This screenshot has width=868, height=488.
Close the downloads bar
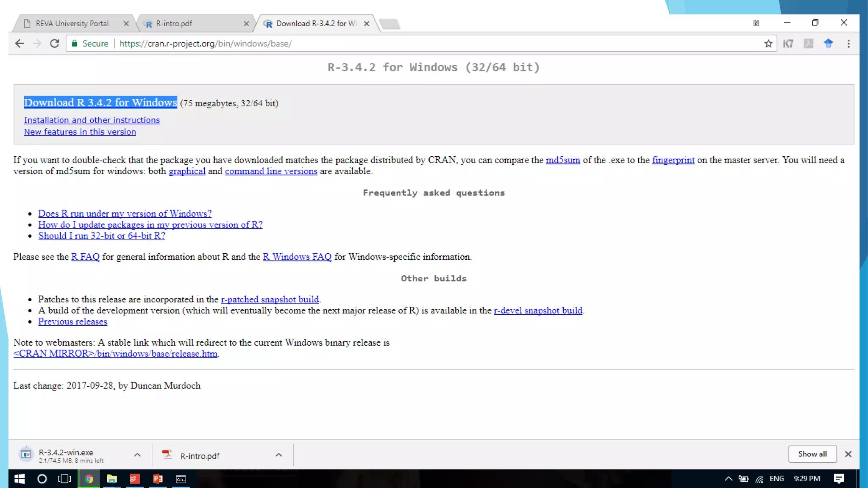point(848,454)
